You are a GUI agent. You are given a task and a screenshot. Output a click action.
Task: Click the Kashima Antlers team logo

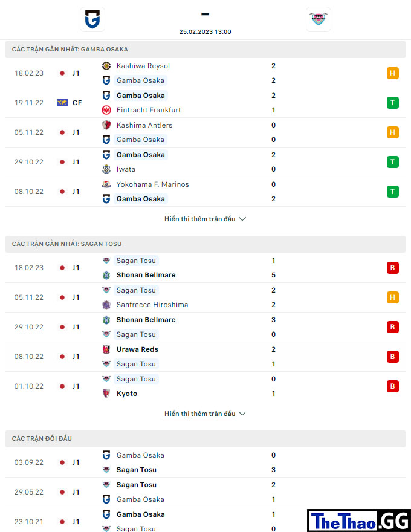pyautogui.click(x=106, y=125)
